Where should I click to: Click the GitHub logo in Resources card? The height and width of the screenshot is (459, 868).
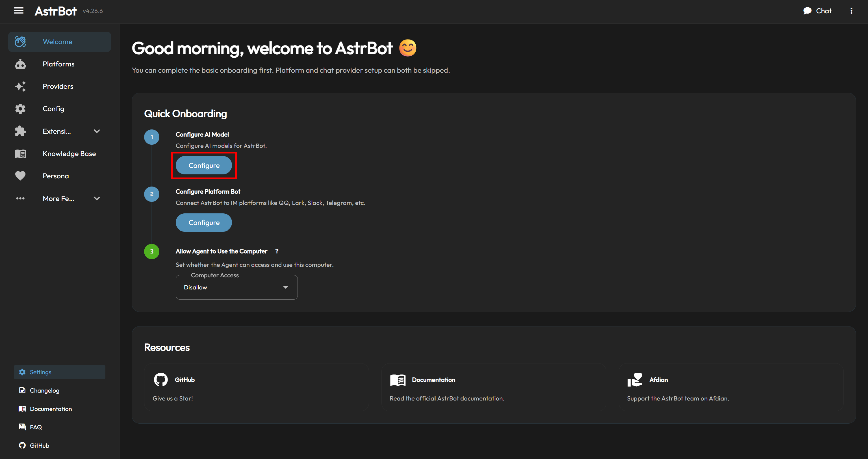[x=161, y=380]
